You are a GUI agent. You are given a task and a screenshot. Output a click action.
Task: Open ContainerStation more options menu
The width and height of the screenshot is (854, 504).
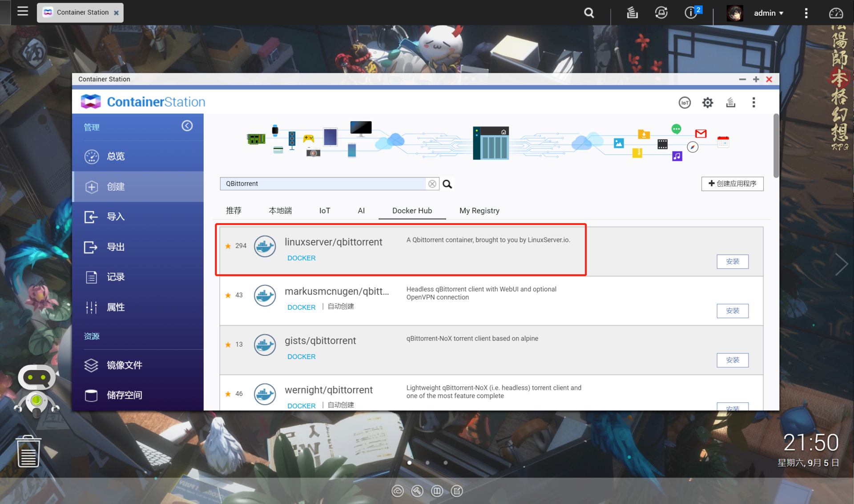click(753, 103)
